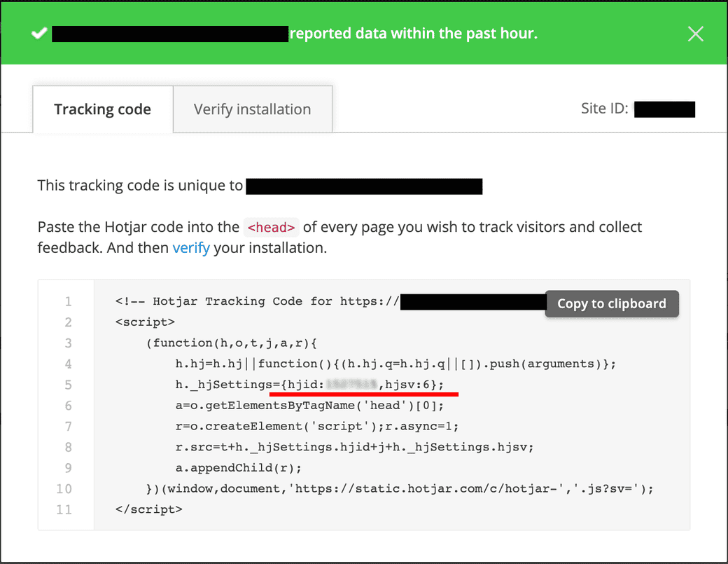This screenshot has height=564, width=728.
Task: Click the Site ID label
Action: [x=604, y=109]
